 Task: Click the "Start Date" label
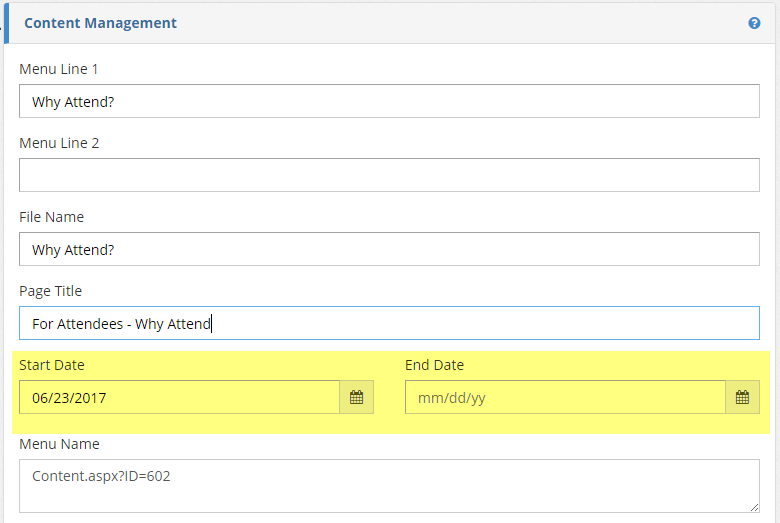51,365
